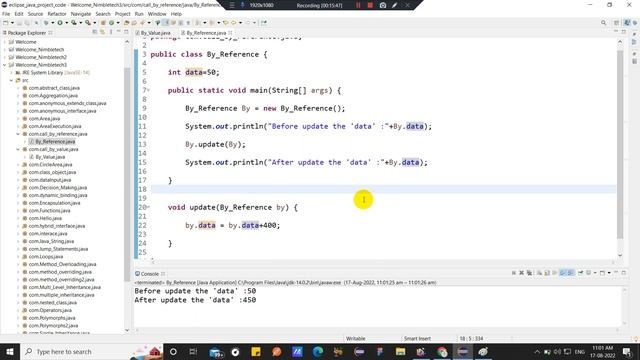This screenshot has width=640, height=360.
Task: Open File Explorer from taskbar
Action: click(x=400, y=351)
